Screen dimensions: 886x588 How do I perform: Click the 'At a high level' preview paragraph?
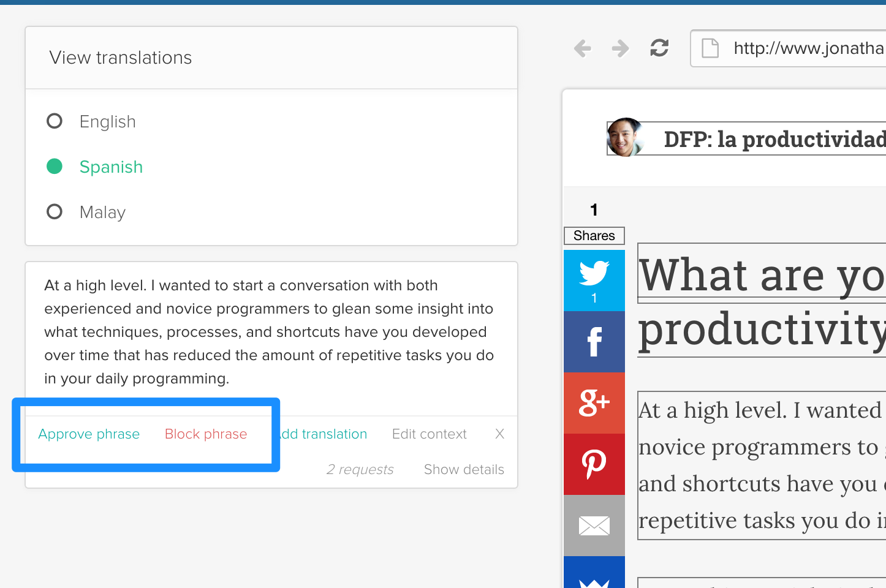pos(762,466)
